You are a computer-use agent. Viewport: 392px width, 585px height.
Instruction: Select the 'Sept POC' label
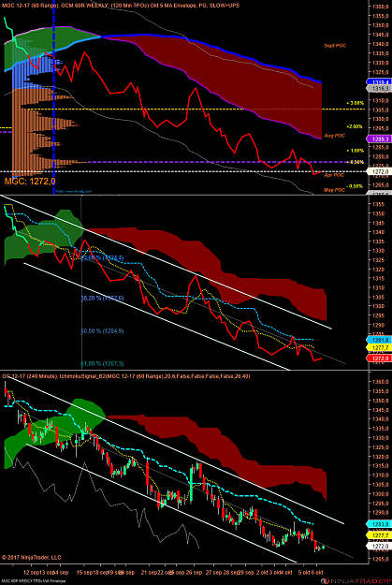335,45
